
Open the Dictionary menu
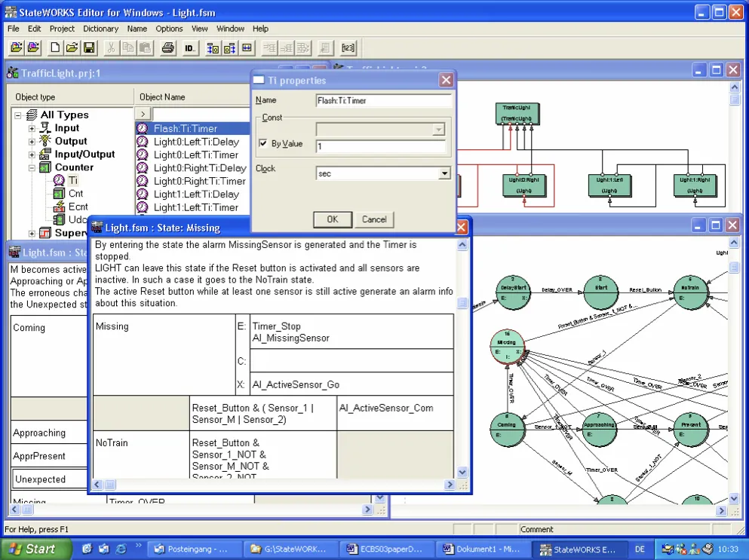100,29
